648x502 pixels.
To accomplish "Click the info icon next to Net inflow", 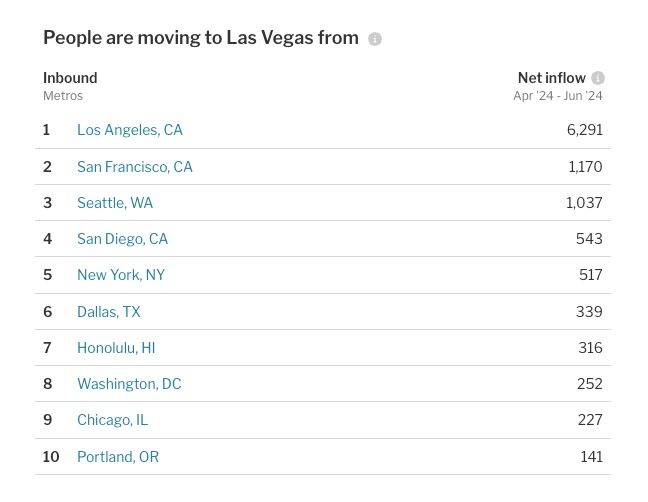I will pos(598,78).
